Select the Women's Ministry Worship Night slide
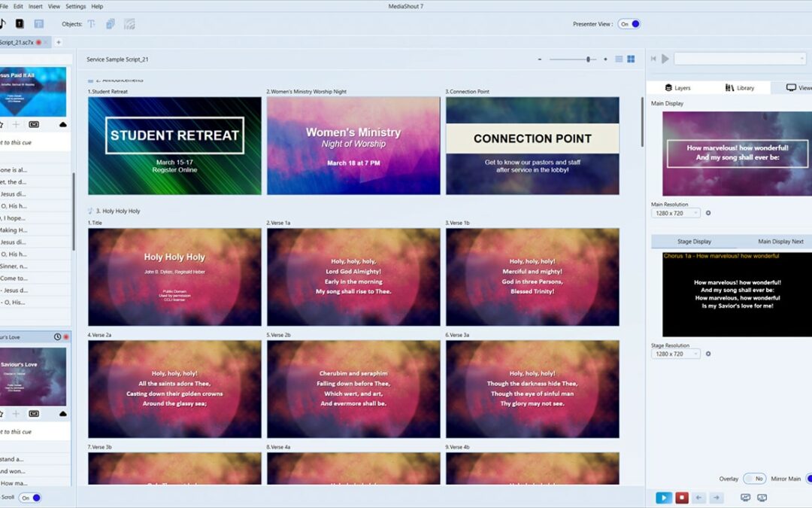The width and height of the screenshot is (812, 508). point(353,146)
